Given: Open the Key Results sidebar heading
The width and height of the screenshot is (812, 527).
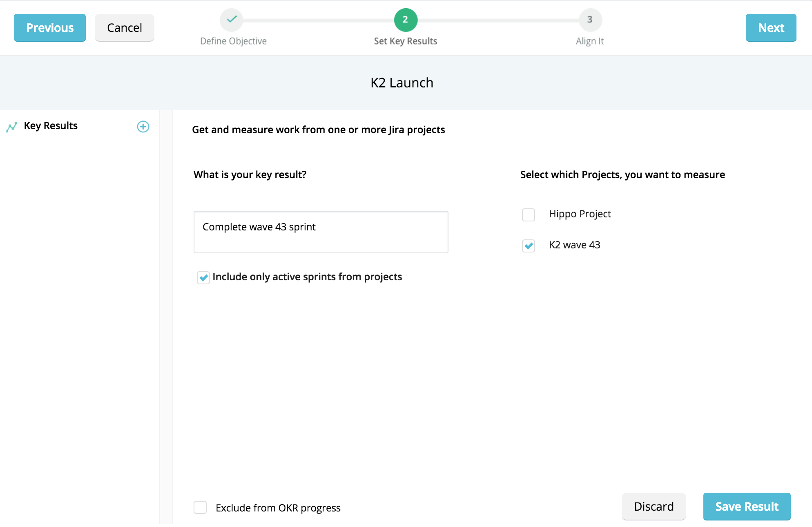Looking at the screenshot, I should [51, 126].
